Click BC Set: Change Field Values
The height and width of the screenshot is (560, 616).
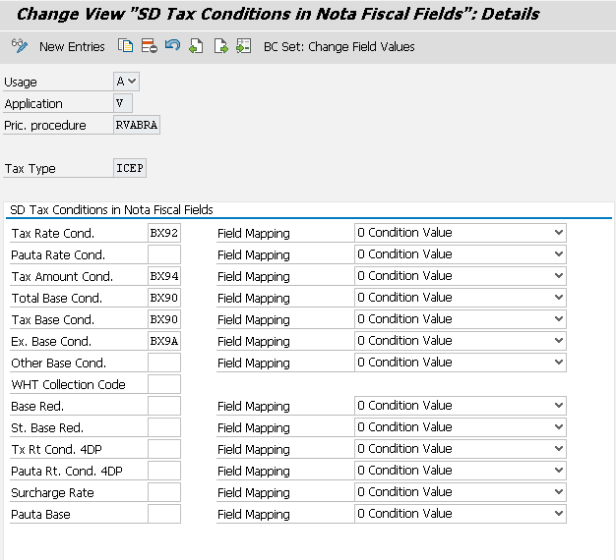[x=339, y=47]
